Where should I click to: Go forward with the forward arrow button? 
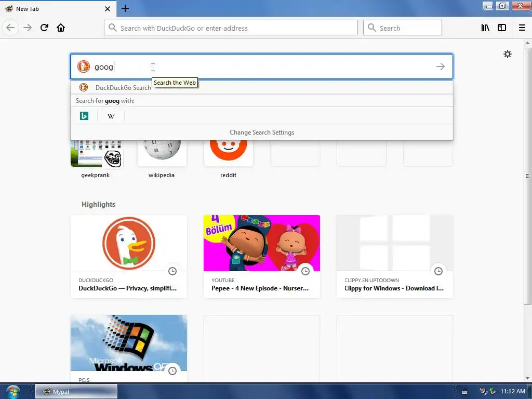tap(28, 28)
